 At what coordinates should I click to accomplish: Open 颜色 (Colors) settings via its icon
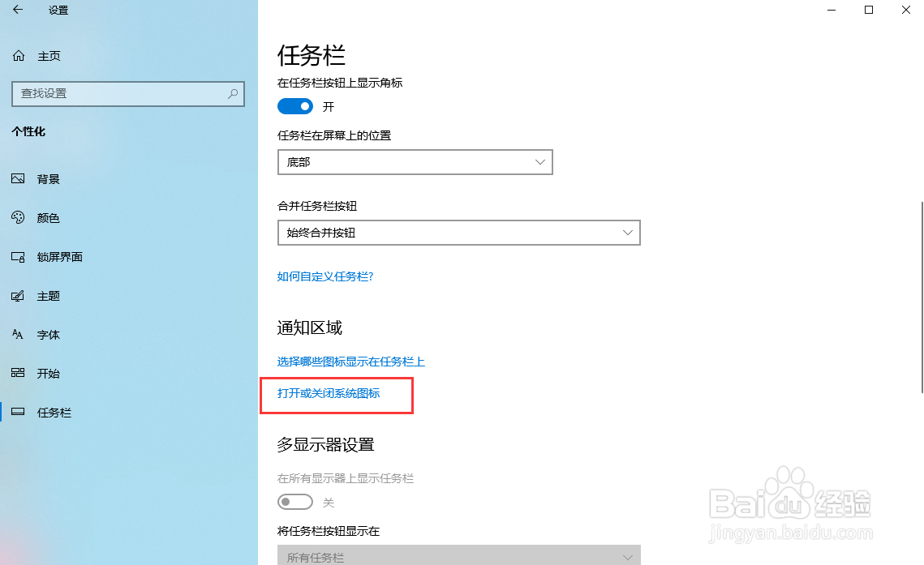(x=18, y=217)
